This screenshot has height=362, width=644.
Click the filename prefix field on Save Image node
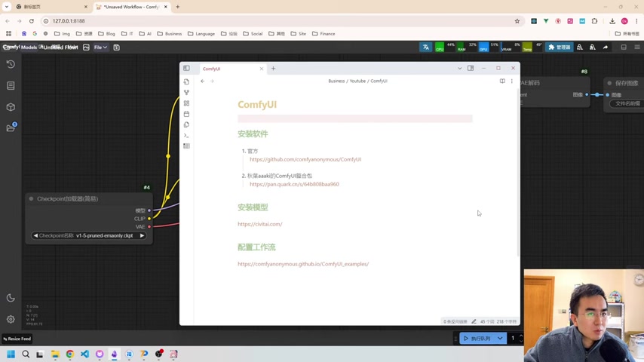[x=627, y=103]
